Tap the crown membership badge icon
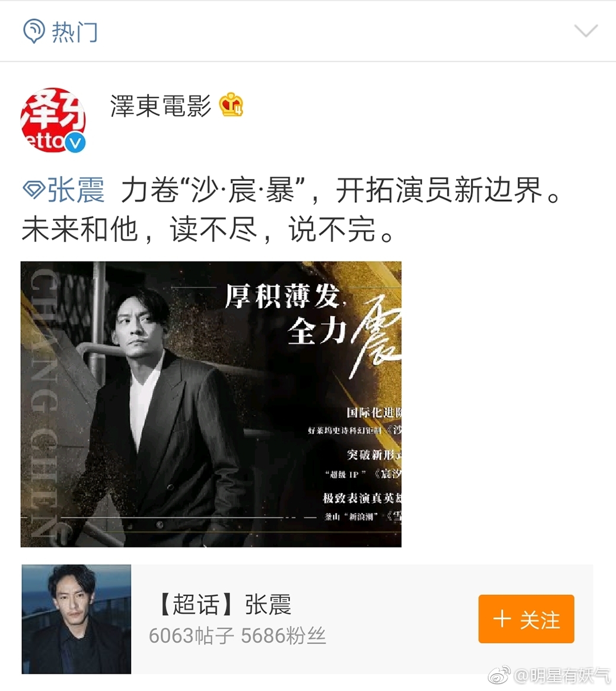The image size is (616, 691). (x=232, y=105)
